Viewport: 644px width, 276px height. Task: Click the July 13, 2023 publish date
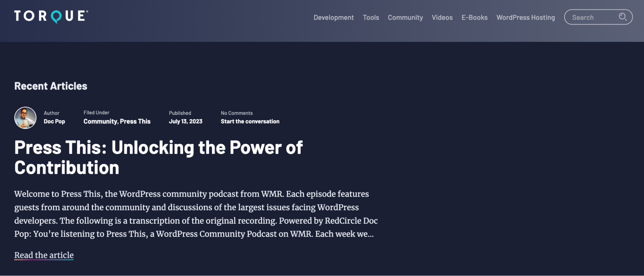tap(186, 122)
